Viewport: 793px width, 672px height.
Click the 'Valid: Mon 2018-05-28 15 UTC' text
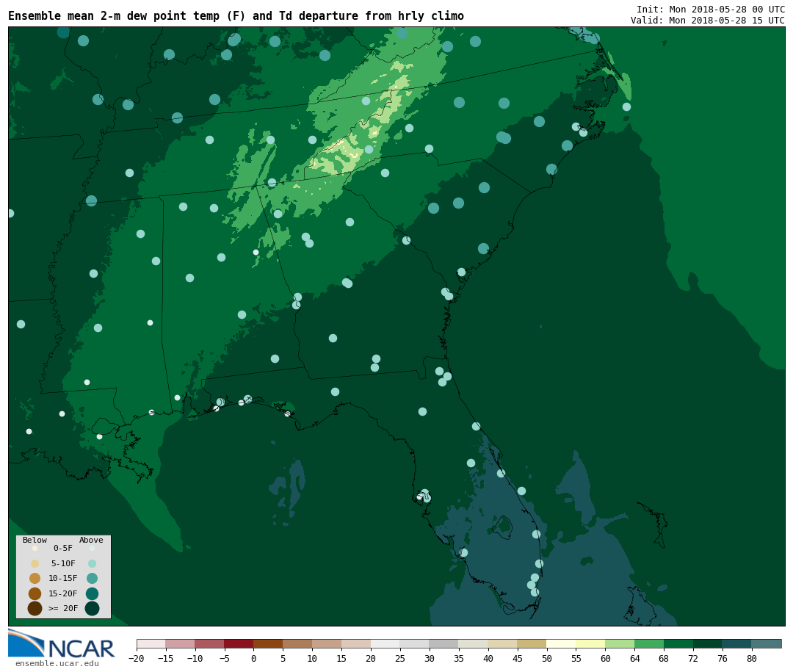coord(708,21)
